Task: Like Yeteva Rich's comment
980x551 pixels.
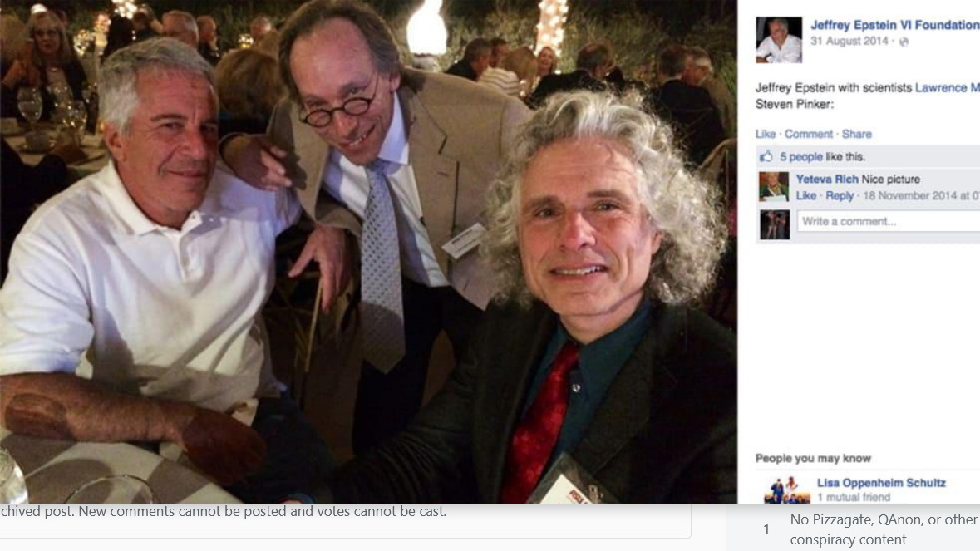Action: [806, 195]
